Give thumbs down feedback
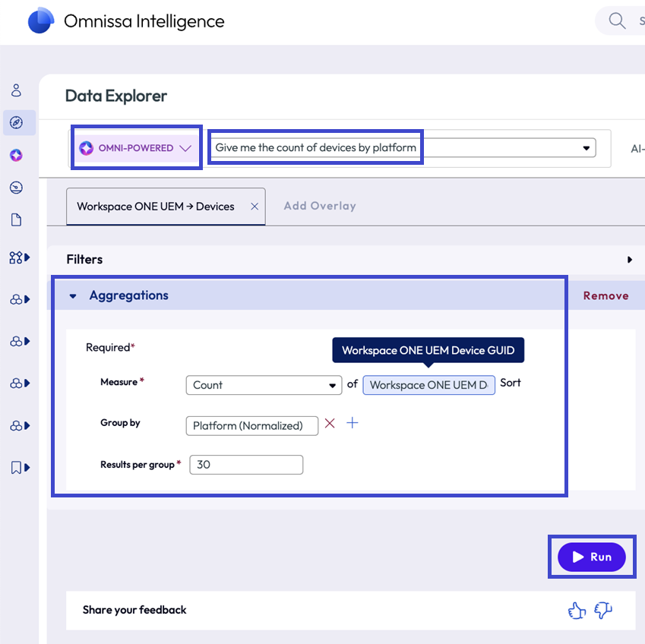Screen dimensions: 645x644 pyautogui.click(x=603, y=611)
